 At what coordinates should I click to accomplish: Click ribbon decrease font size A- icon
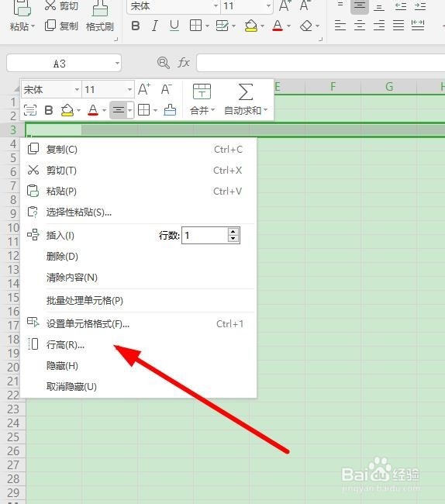(x=305, y=5)
